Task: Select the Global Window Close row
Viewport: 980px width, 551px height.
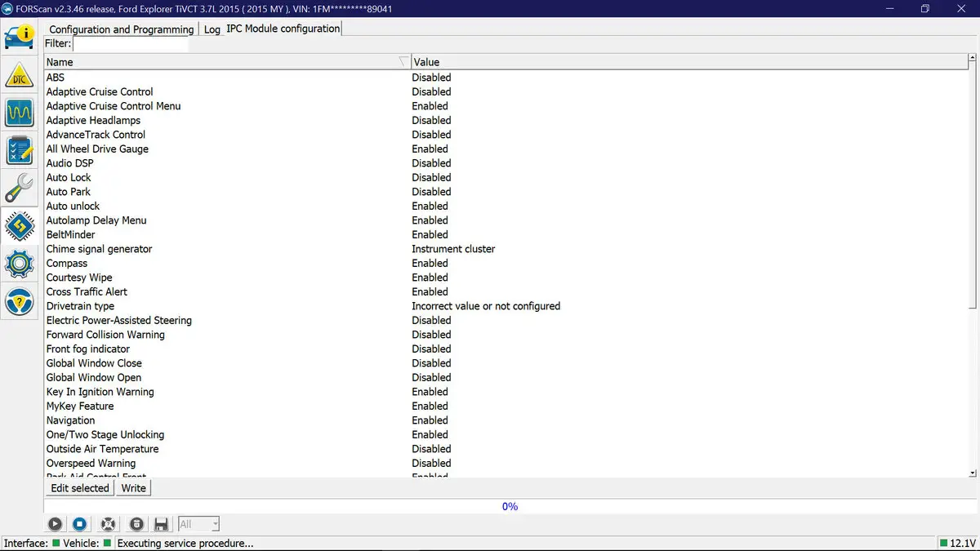Action: pyautogui.click(x=506, y=363)
